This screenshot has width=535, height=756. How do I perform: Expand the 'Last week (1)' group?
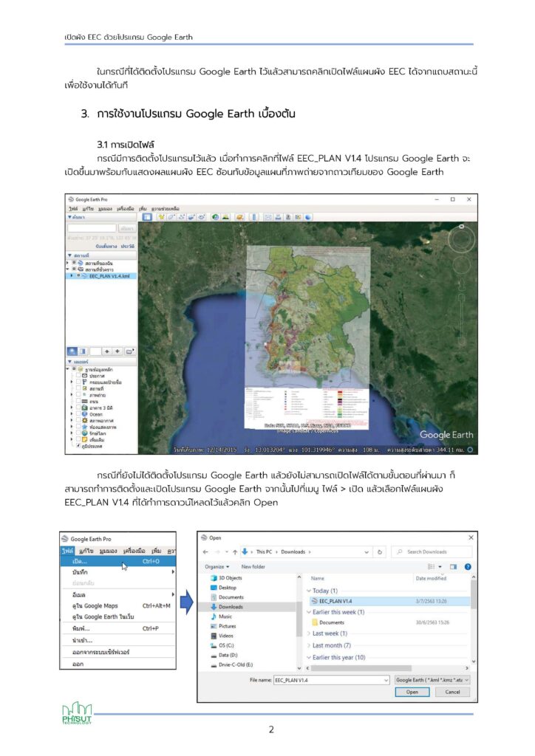(309, 633)
